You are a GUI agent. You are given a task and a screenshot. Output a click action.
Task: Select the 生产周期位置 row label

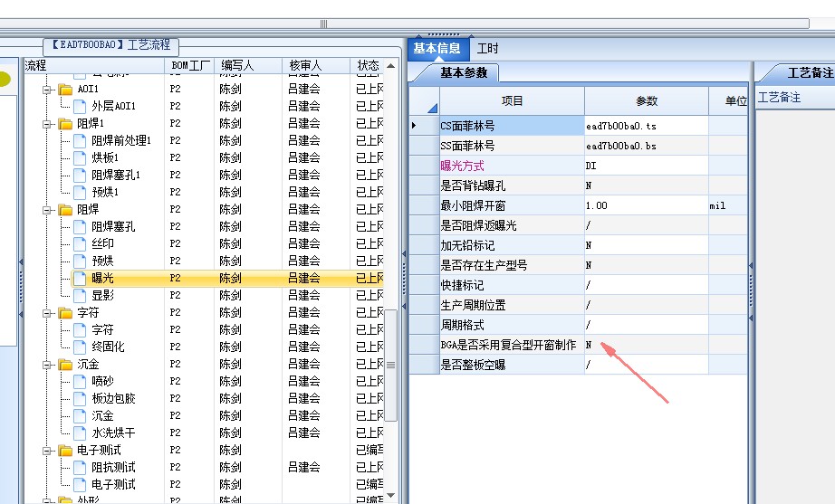tap(473, 306)
